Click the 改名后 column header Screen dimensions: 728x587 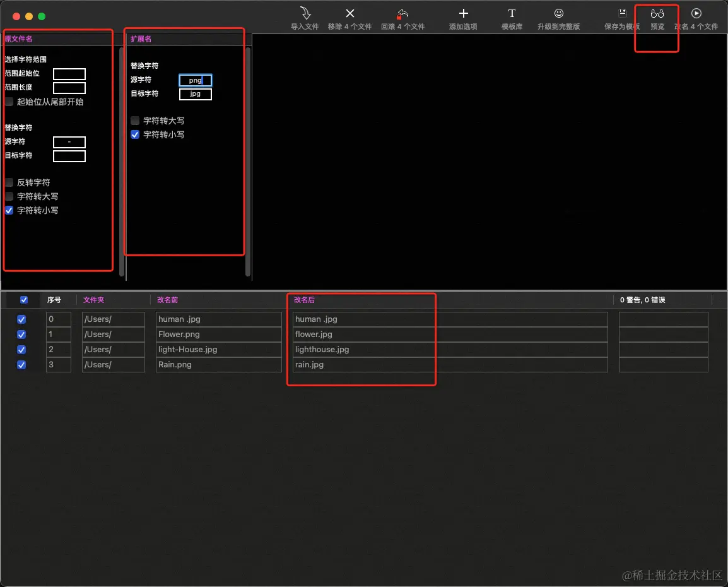tap(304, 300)
